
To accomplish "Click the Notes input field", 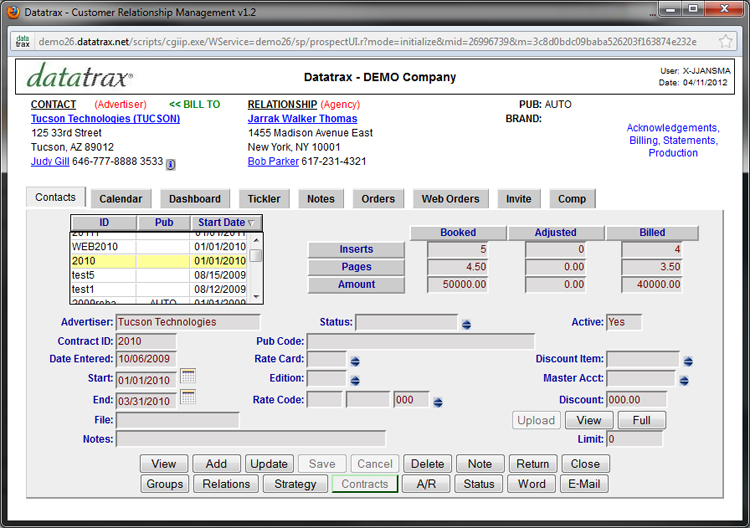I will coord(251,439).
